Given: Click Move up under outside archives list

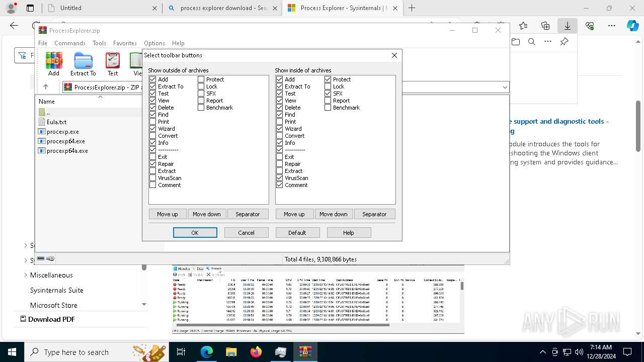Looking at the screenshot, I should [168, 214].
